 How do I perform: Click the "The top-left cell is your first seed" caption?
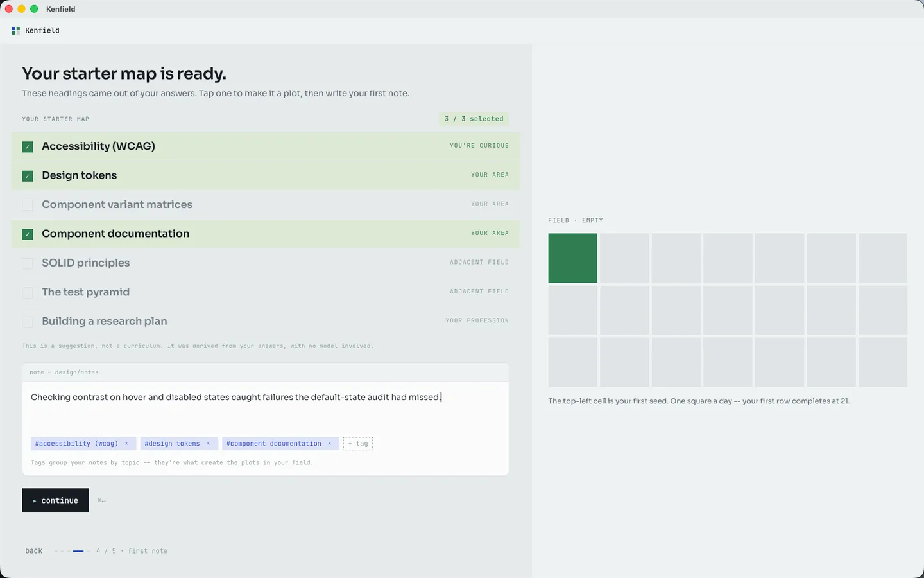coord(699,401)
